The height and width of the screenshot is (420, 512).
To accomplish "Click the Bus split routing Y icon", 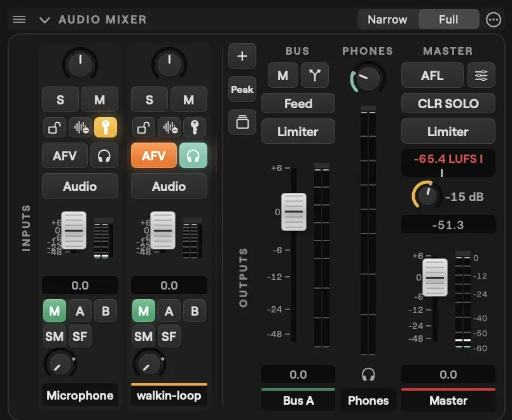I will (315, 76).
